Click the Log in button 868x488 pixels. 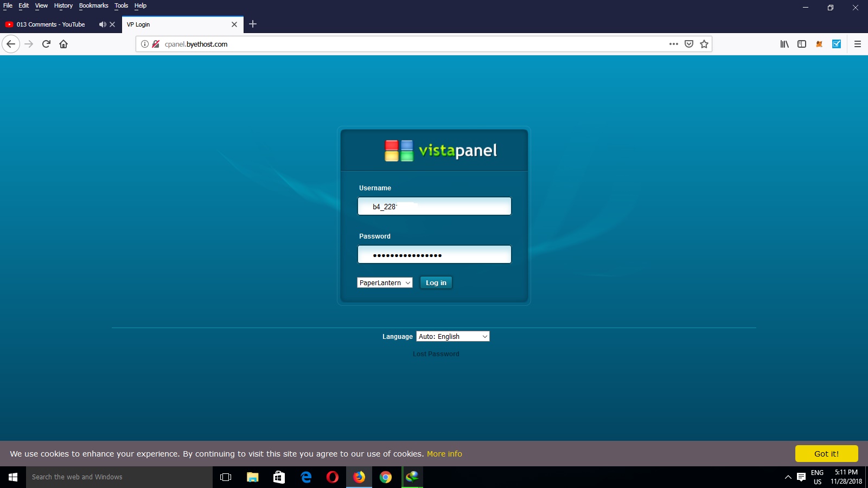point(436,282)
